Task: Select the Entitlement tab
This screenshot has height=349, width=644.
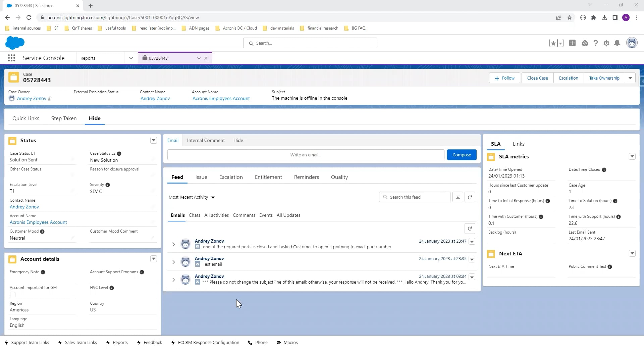Action: [x=268, y=177]
